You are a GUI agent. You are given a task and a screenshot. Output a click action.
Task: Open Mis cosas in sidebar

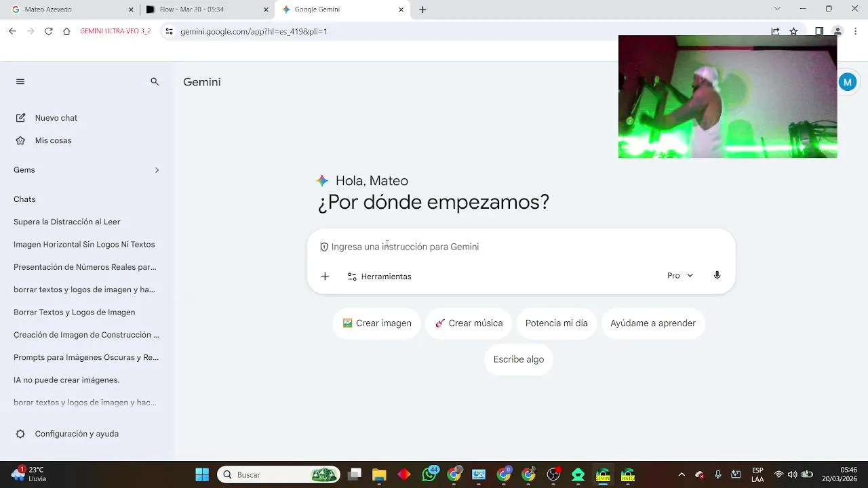pyautogui.click(x=43, y=140)
